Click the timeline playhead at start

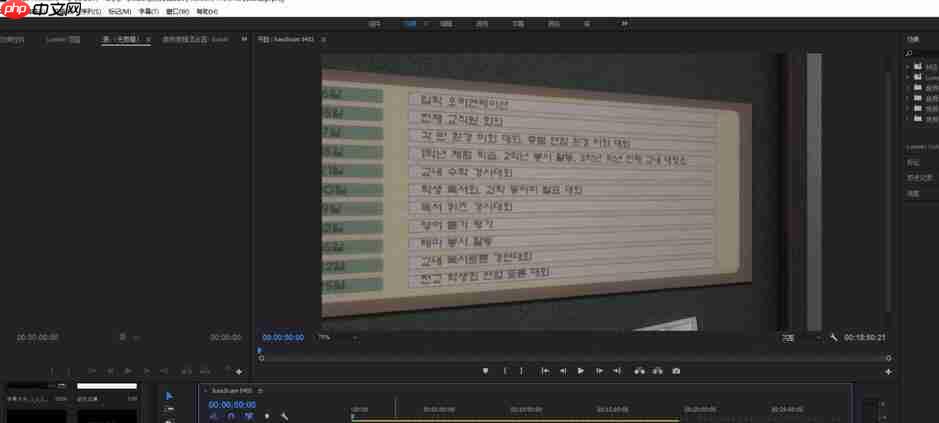(353, 416)
